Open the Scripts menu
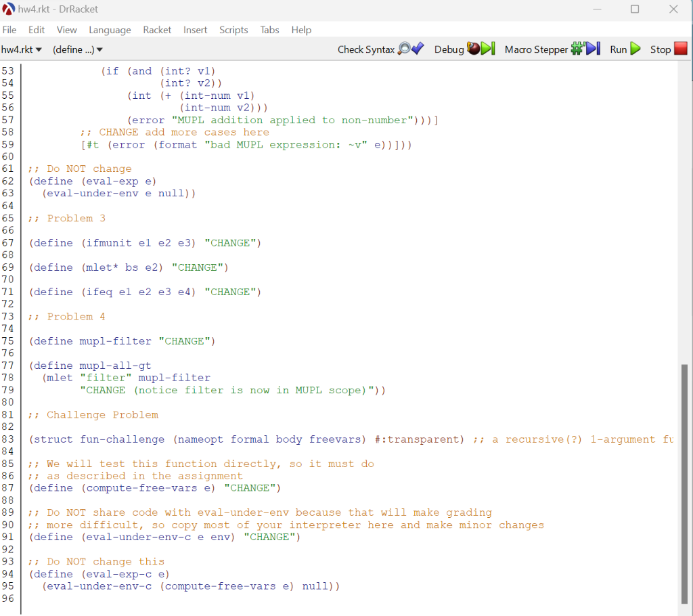693x616 pixels. click(233, 30)
